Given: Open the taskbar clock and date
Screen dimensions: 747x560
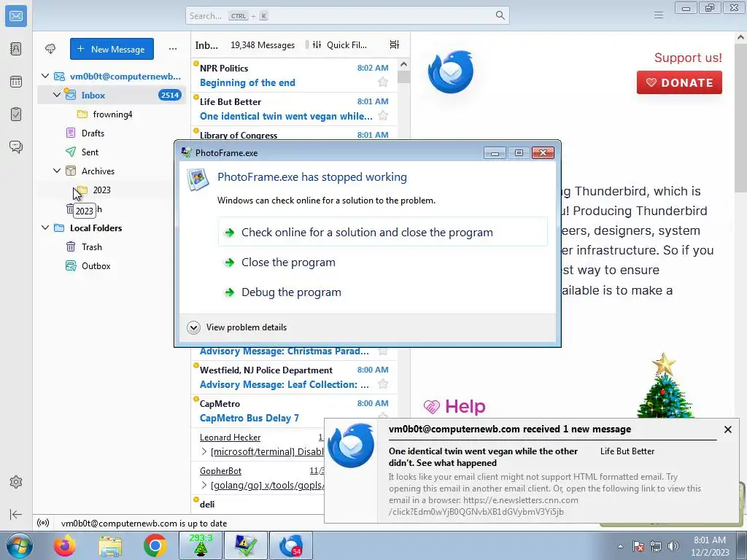Looking at the screenshot, I should click(710, 546).
